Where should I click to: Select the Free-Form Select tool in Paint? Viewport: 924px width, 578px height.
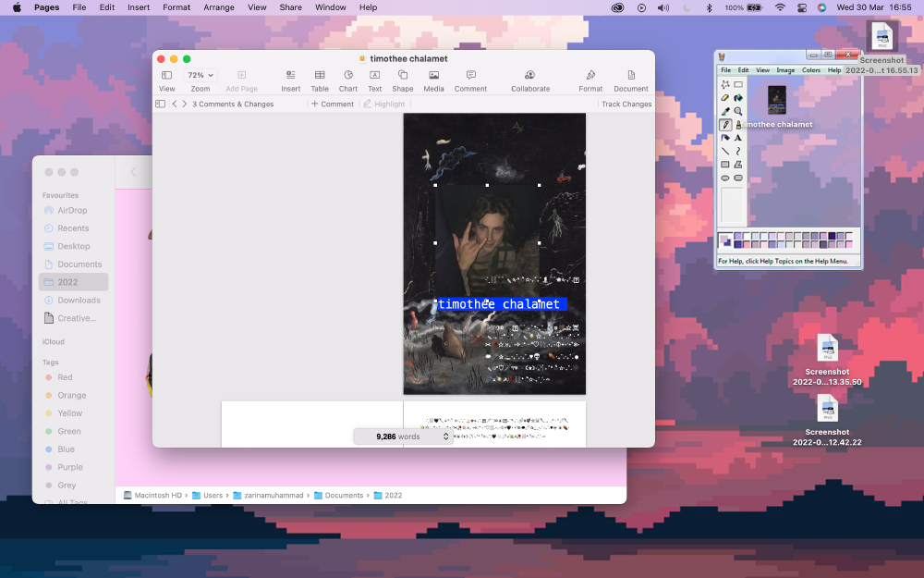click(x=725, y=84)
